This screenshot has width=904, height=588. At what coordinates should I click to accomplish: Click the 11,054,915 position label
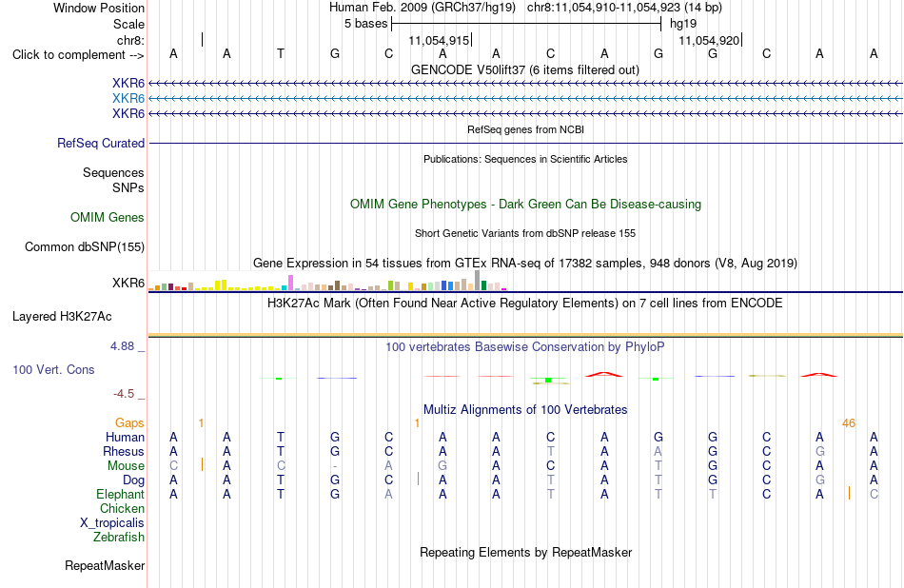[x=439, y=40]
